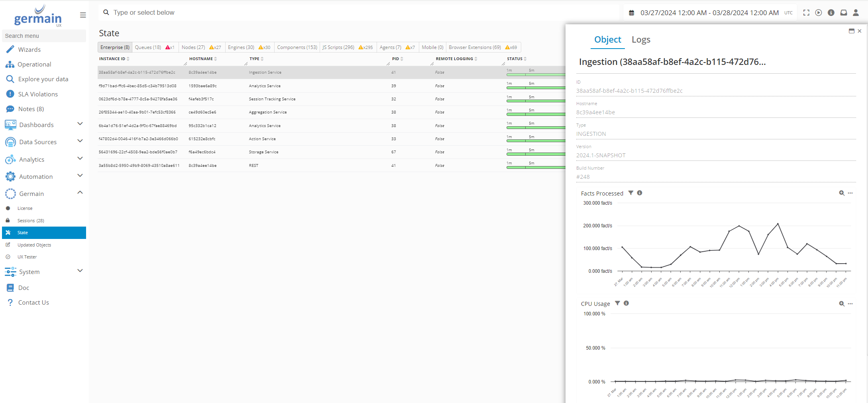Screen dimensions: 868x403
Task: Switch to the Logs tab
Action: pyautogui.click(x=641, y=40)
